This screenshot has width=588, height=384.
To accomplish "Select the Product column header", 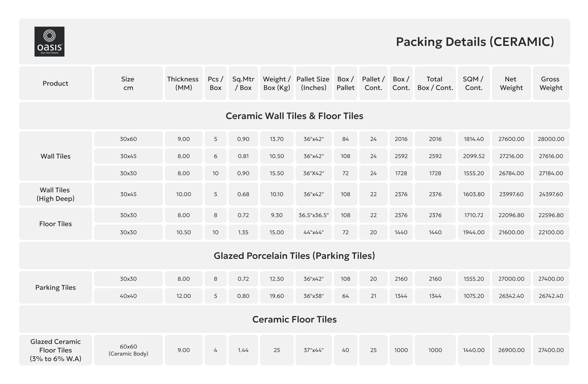I will click(x=55, y=83).
